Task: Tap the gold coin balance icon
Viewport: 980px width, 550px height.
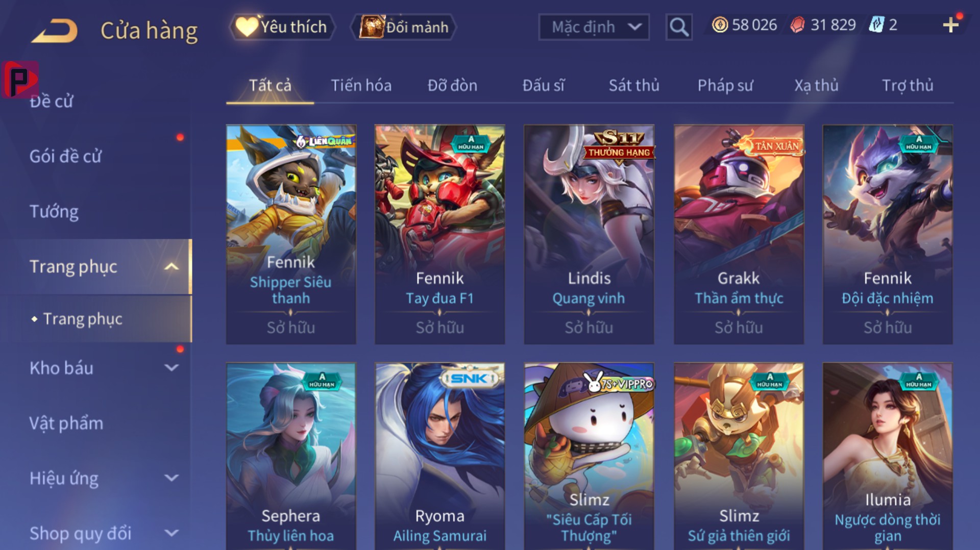Action: pos(720,24)
